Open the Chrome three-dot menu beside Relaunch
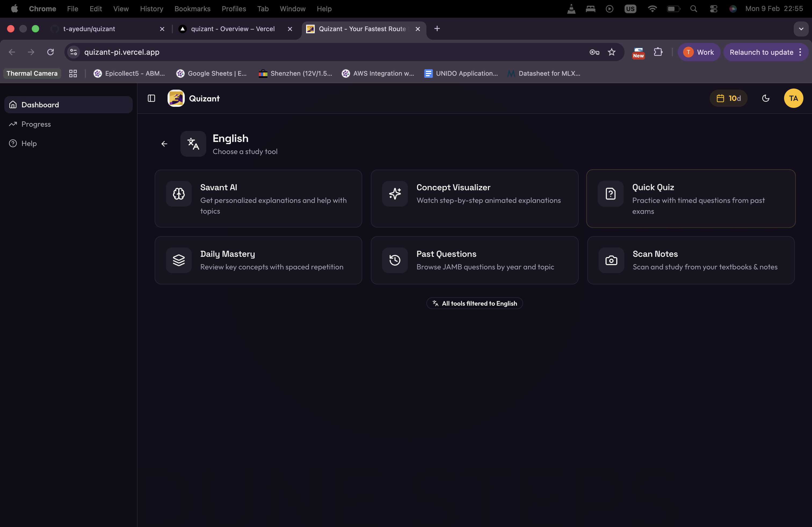The width and height of the screenshot is (812, 527). point(800,52)
